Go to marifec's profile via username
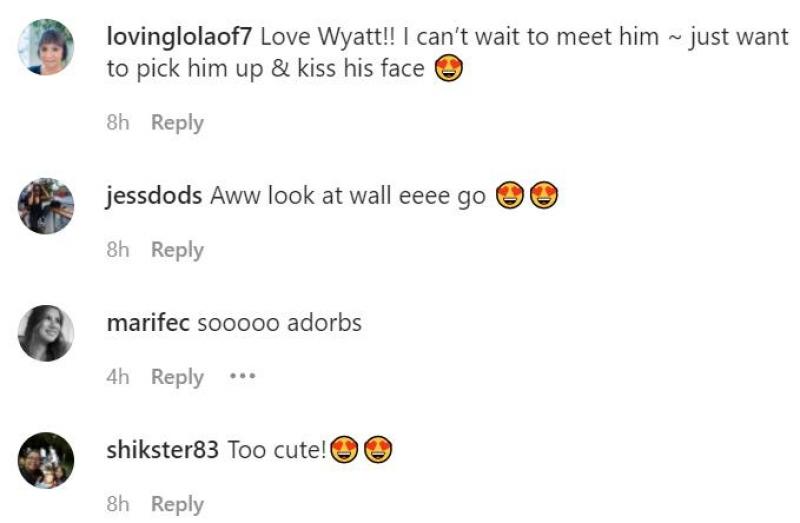800x523 pixels. click(x=148, y=323)
